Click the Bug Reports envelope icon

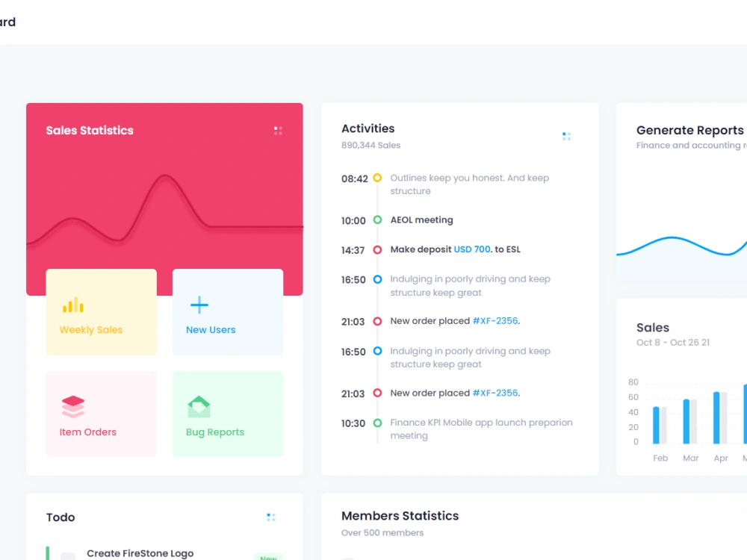(x=199, y=407)
